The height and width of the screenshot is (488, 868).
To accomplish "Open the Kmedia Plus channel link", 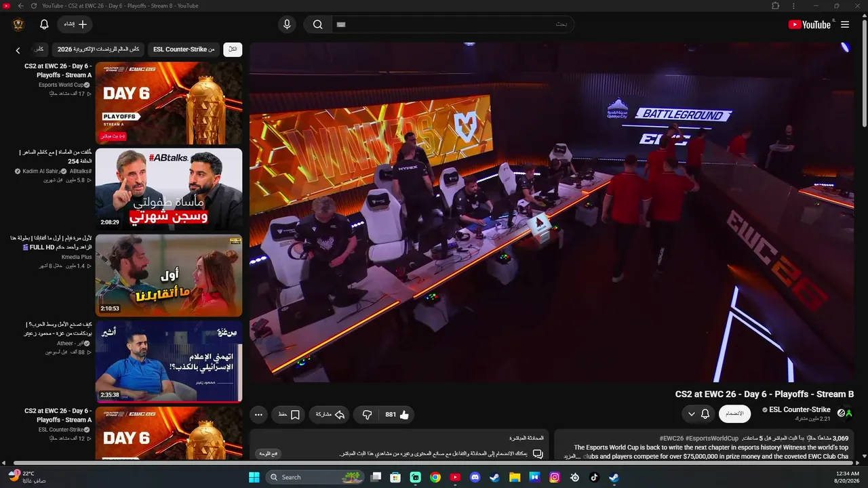I will tap(77, 258).
